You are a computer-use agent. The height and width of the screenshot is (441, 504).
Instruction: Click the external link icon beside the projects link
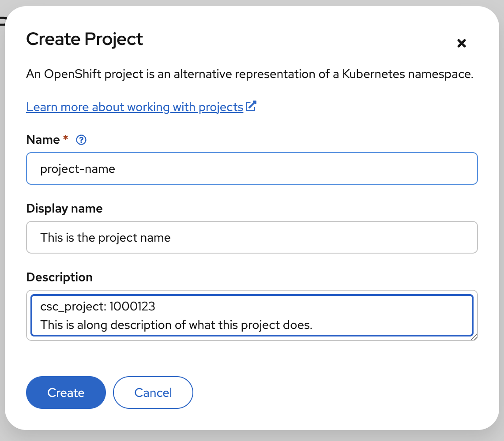coord(251,106)
